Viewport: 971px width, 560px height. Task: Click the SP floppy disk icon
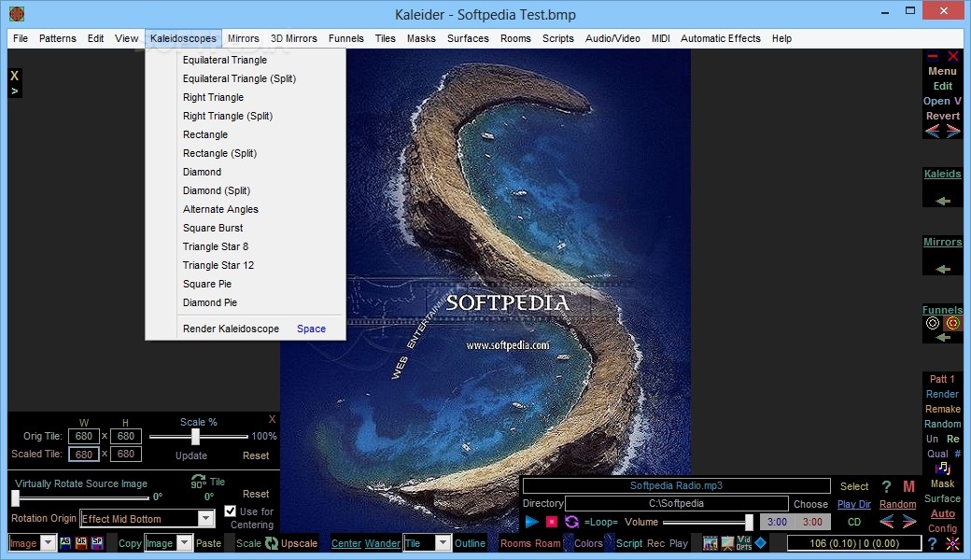pos(97,542)
